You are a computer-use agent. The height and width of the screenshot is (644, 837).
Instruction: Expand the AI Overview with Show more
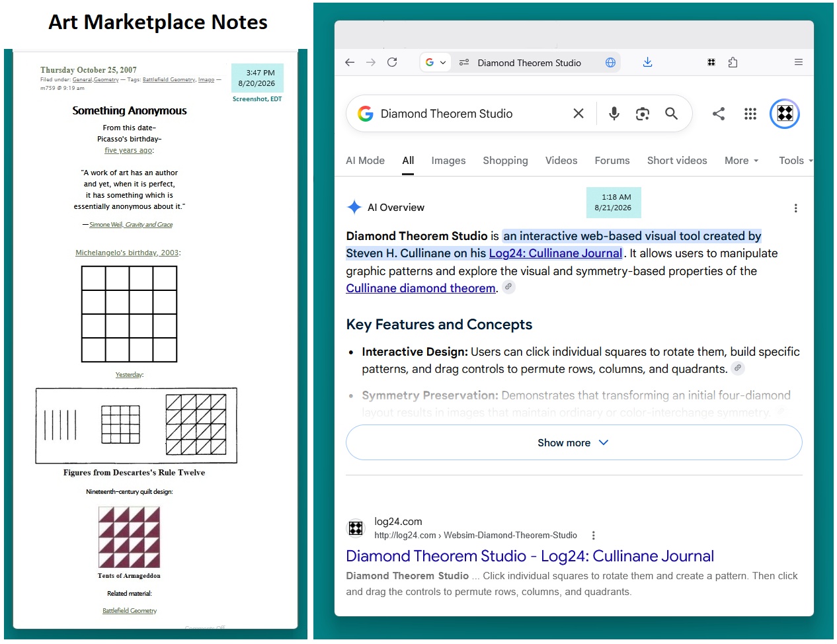[x=574, y=442]
